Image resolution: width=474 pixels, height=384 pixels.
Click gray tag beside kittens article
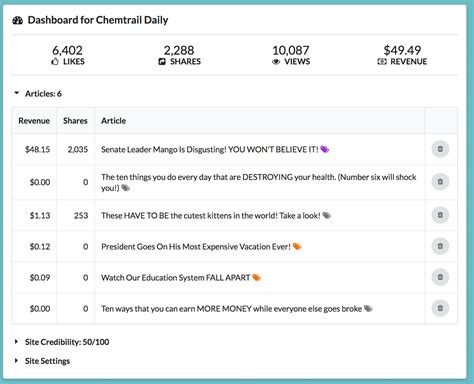327,216
